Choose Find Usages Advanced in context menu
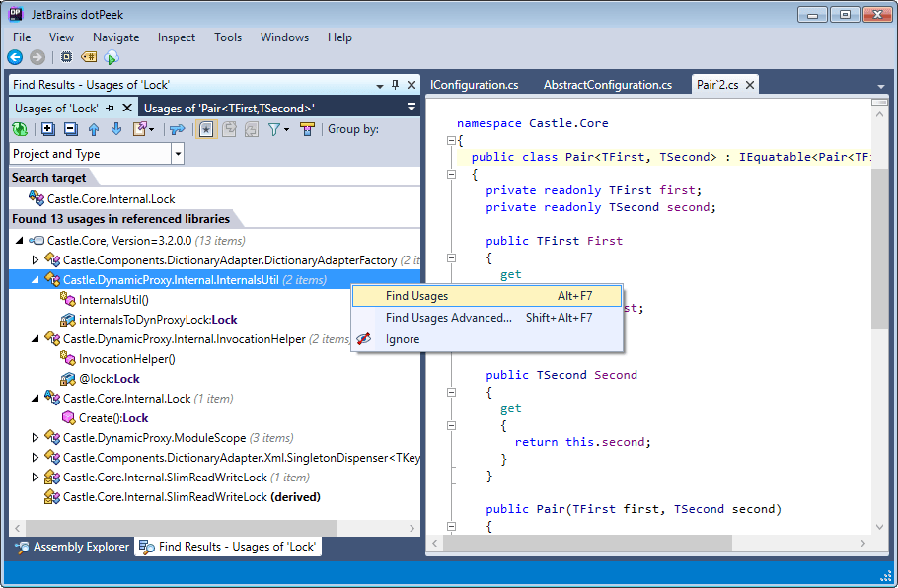The width and height of the screenshot is (898, 588). (x=448, y=318)
